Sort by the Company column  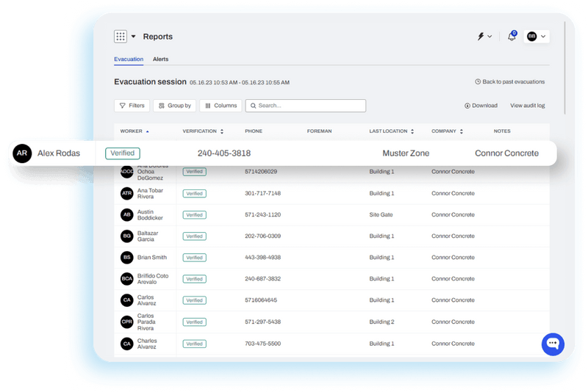[447, 131]
